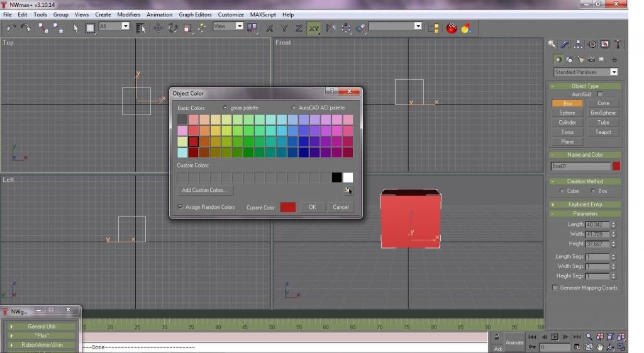644x353 pixels.
Task: Enable Generate Mapping Coords checkbox
Action: 555,288
